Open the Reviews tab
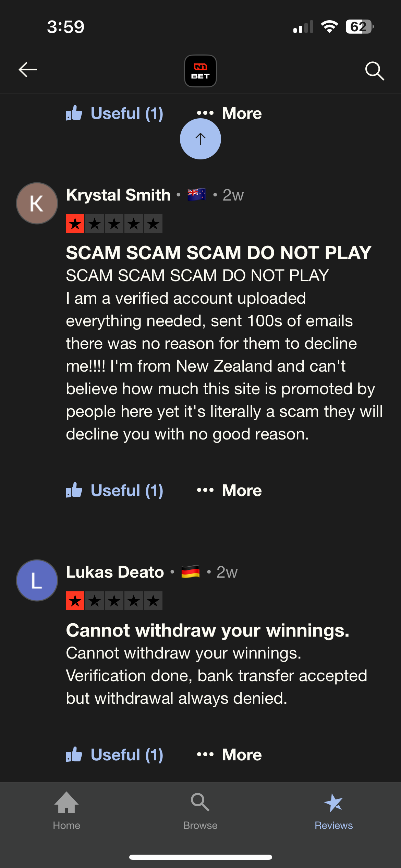 coord(333,811)
